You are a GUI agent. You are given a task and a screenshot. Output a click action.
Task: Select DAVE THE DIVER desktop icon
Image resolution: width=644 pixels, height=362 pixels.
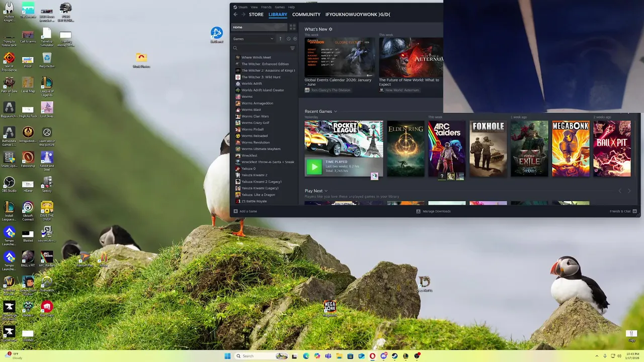coord(47,211)
